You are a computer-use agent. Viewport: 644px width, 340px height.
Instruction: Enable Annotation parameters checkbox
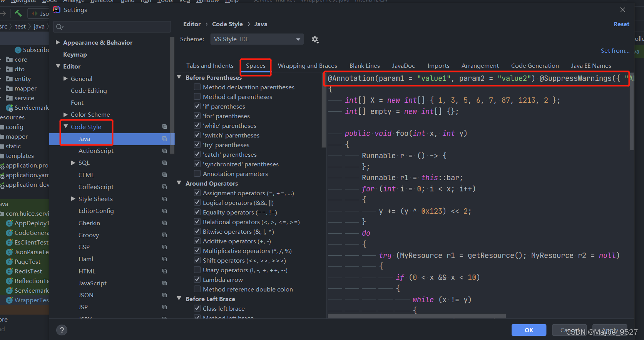[x=197, y=174]
